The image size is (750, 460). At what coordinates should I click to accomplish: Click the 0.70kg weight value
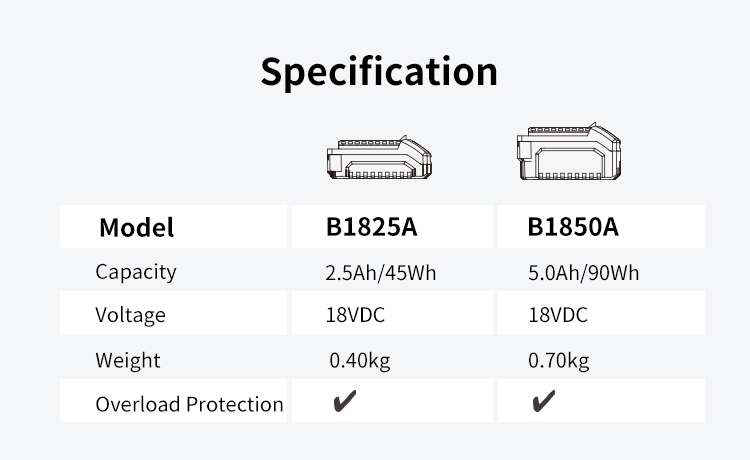[559, 360]
